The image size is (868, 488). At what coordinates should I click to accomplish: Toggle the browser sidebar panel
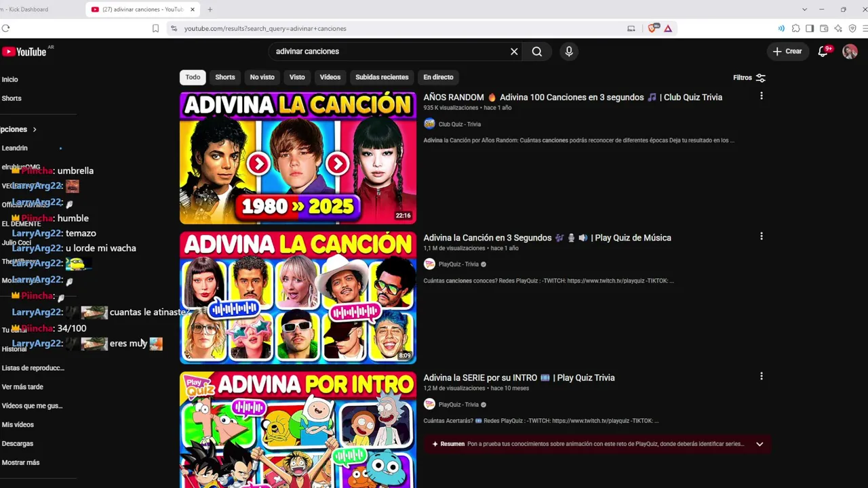pos(810,28)
